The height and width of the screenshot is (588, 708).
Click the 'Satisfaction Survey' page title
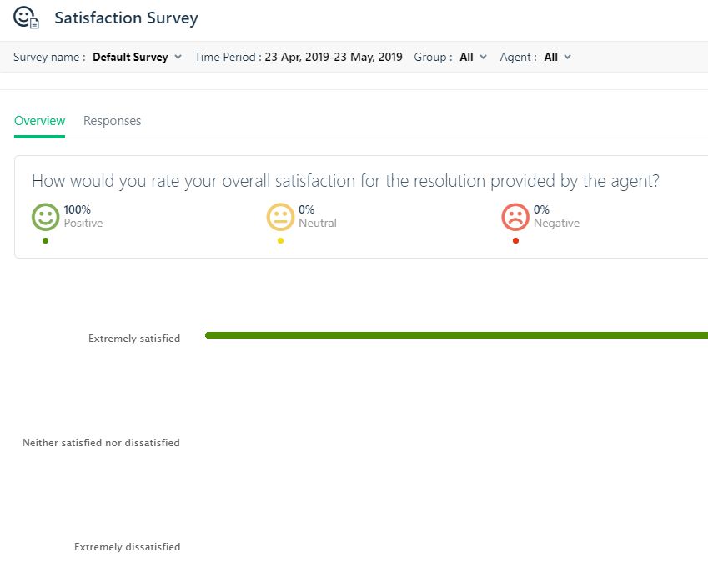127,18
